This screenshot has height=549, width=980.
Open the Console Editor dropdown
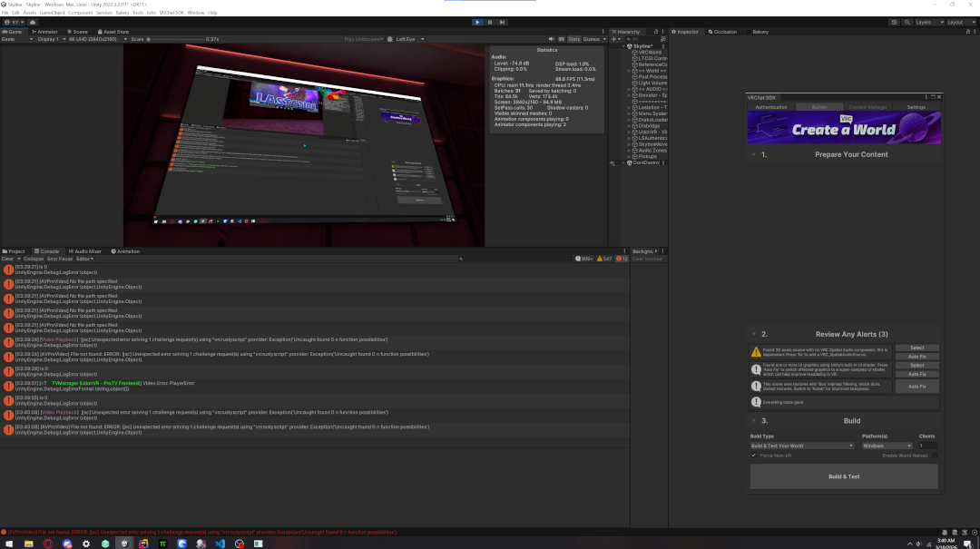tap(85, 259)
